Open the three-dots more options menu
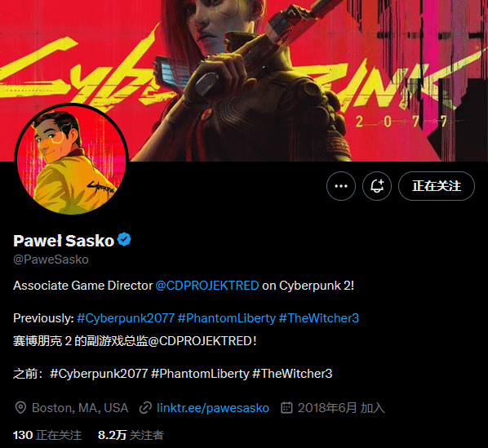 tap(341, 186)
